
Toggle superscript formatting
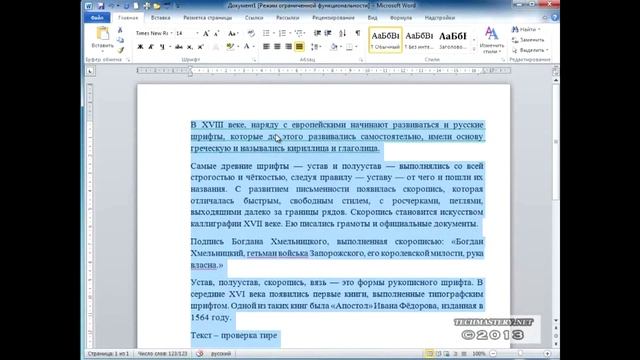tap(200, 47)
